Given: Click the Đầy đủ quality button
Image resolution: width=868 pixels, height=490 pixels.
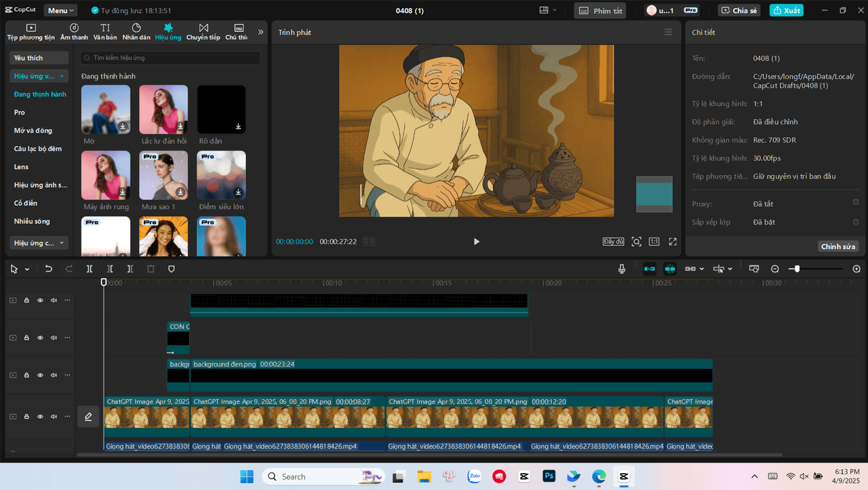Looking at the screenshot, I should tap(613, 242).
